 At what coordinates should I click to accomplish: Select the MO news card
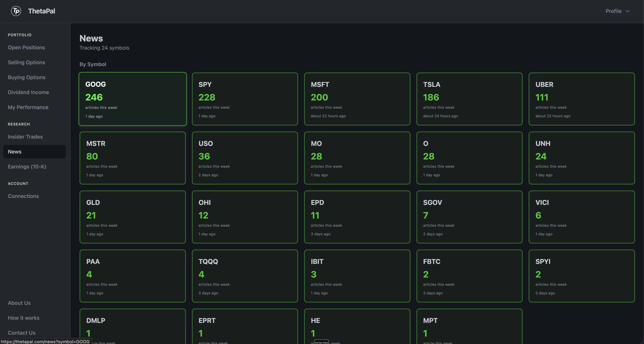[x=357, y=158]
